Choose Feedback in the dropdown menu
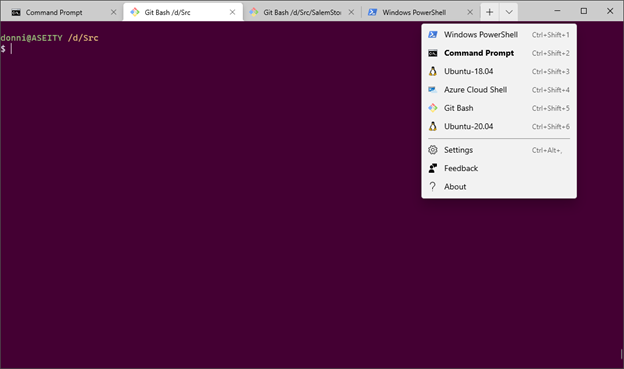The height and width of the screenshot is (369, 624). point(499,168)
